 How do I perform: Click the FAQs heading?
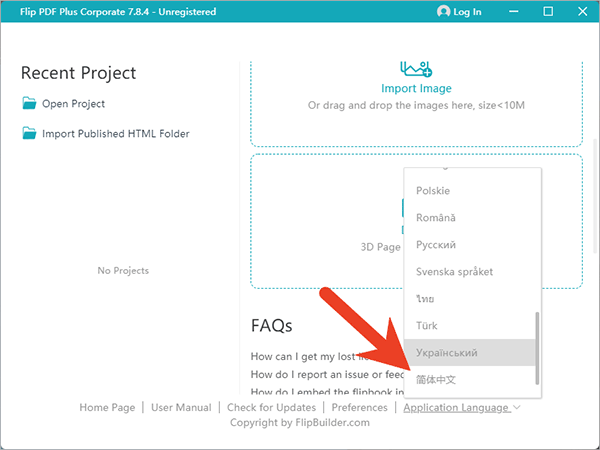(x=272, y=326)
